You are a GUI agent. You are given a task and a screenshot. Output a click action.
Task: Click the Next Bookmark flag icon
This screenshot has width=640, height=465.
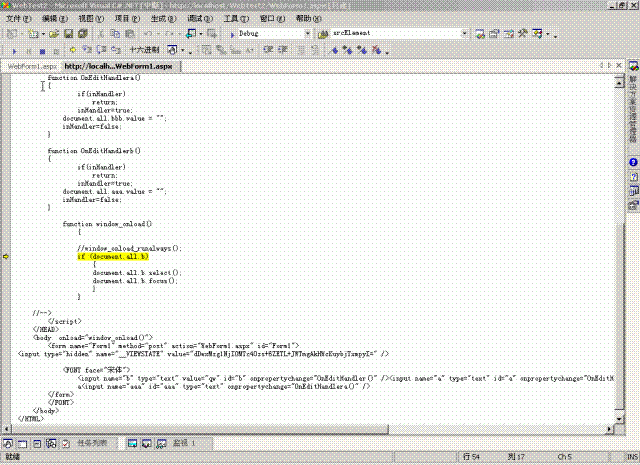(348, 50)
